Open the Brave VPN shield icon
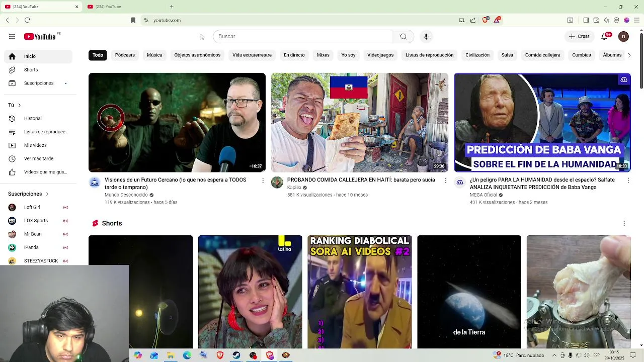This screenshot has height=362, width=644. (x=616, y=20)
